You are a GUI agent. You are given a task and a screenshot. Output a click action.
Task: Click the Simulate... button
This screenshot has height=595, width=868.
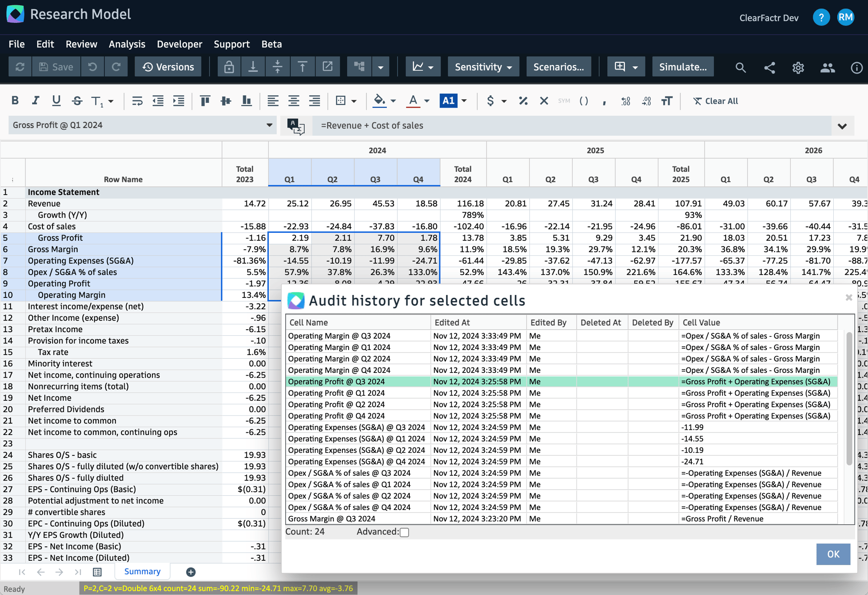(x=683, y=67)
